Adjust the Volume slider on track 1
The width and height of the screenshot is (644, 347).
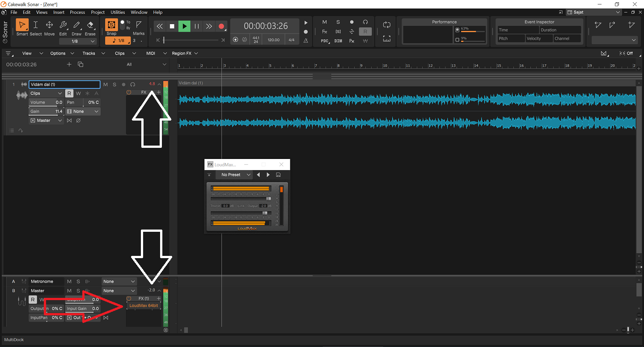click(46, 102)
